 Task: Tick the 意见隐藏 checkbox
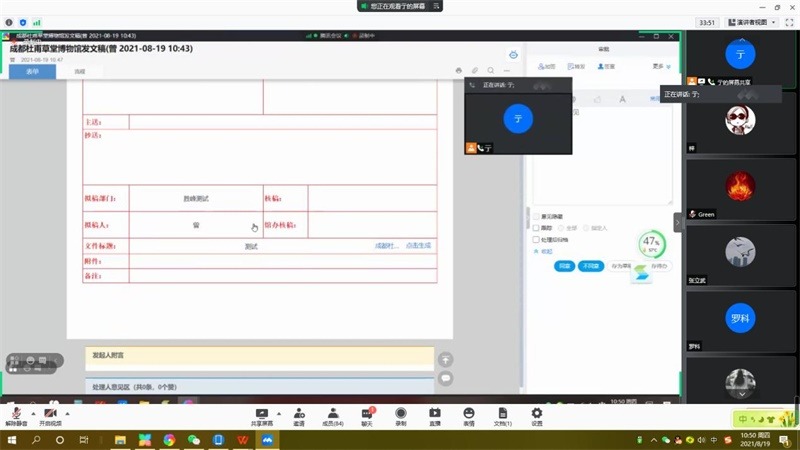[536, 216]
